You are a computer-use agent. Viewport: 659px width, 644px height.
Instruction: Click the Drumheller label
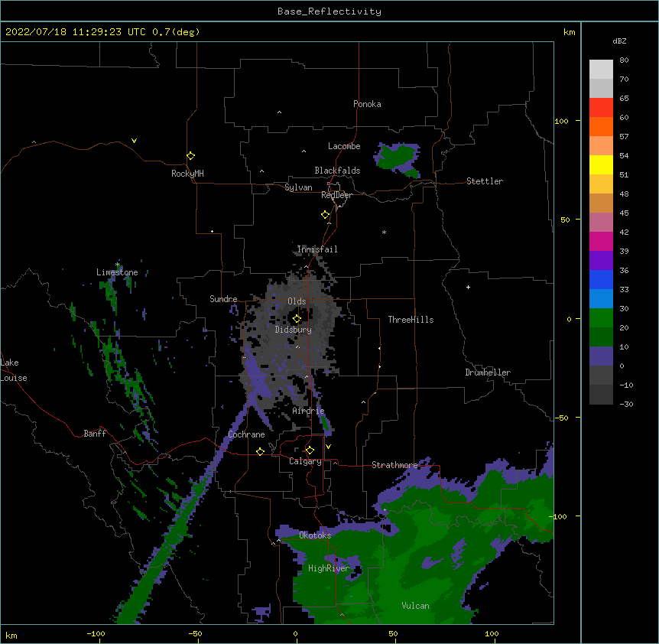pos(488,372)
